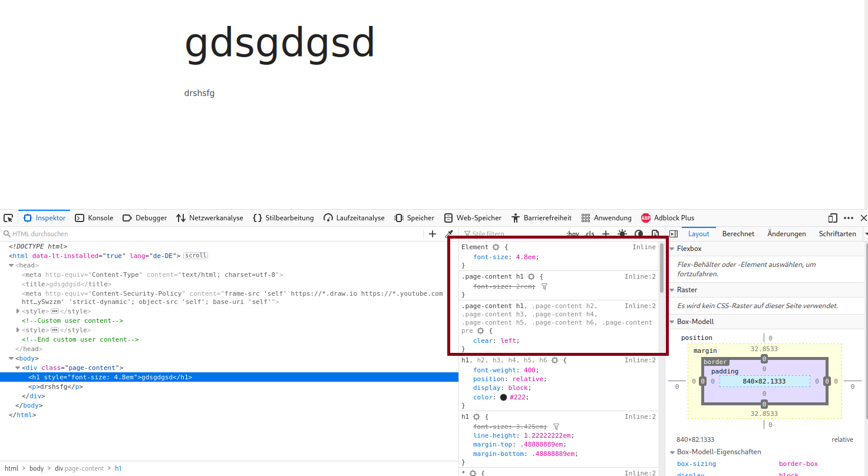
Task: Toggle the :hov pseudo-class panel
Action: pyautogui.click(x=573, y=234)
